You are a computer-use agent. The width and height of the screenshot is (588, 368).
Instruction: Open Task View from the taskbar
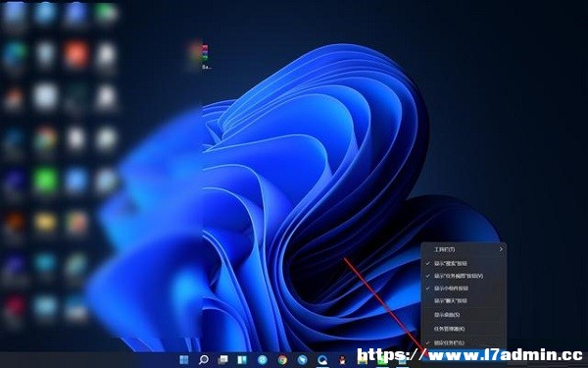223,360
